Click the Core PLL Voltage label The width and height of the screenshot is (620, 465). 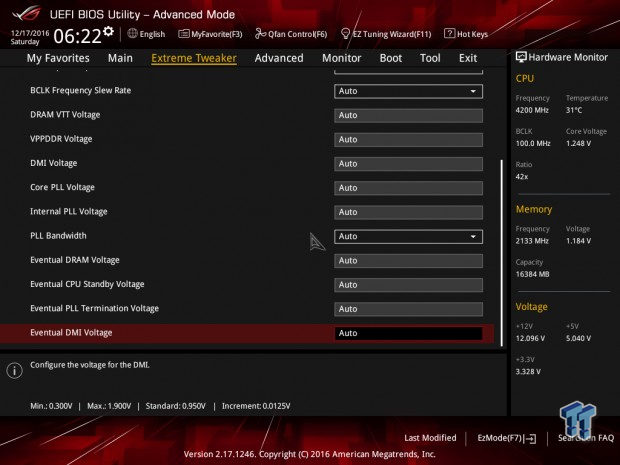click(x=62, y=187)
